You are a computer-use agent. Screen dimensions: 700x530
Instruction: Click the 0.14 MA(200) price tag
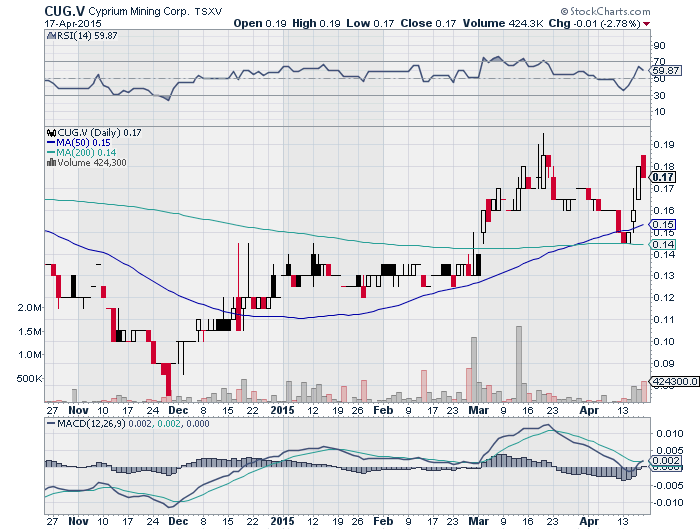[x=663, y=244]
